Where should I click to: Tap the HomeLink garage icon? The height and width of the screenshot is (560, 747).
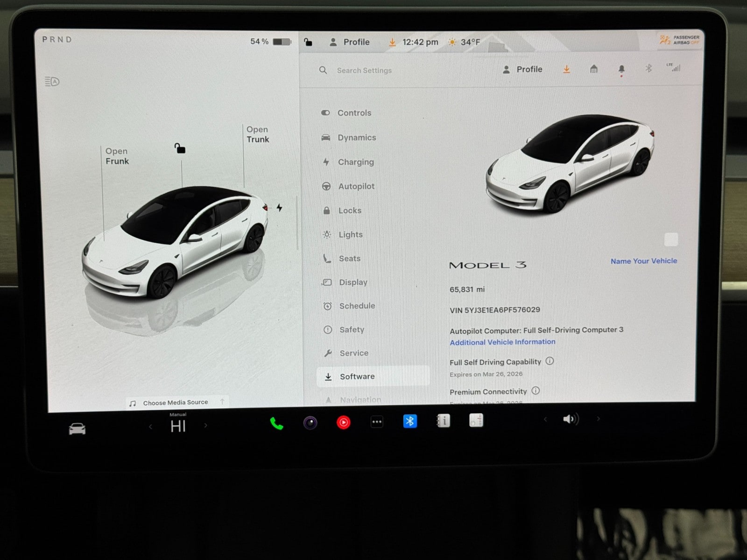pos(593,70)
